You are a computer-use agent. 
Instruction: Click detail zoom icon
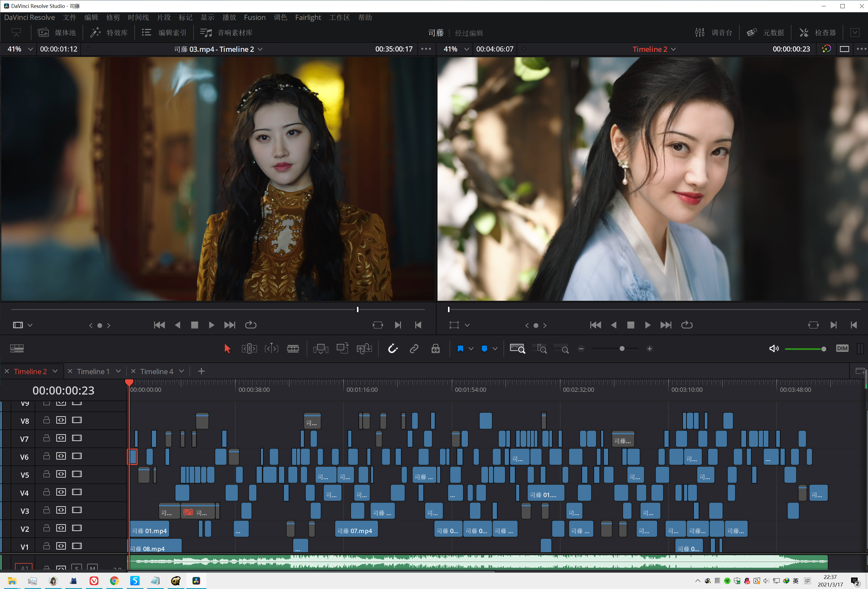[539, 348]
